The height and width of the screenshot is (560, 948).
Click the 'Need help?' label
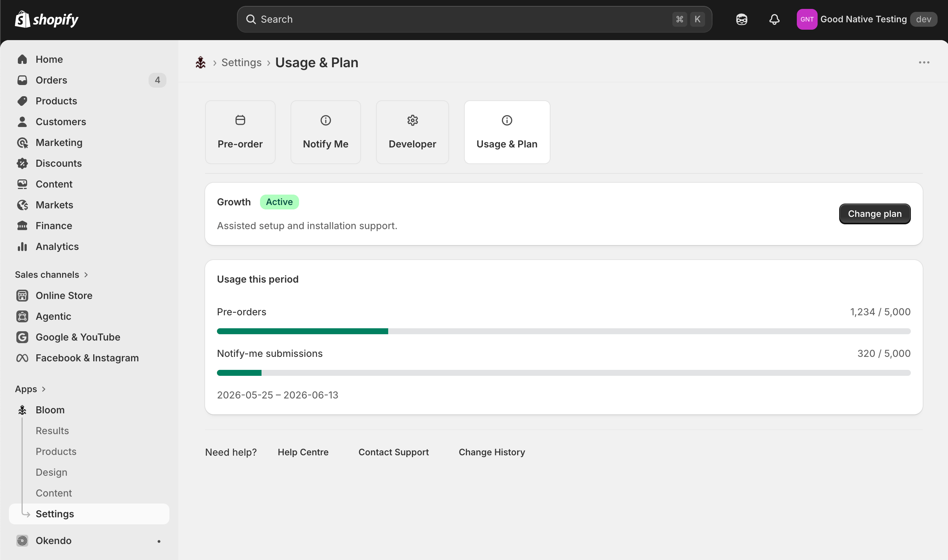[x=231, y=452]
